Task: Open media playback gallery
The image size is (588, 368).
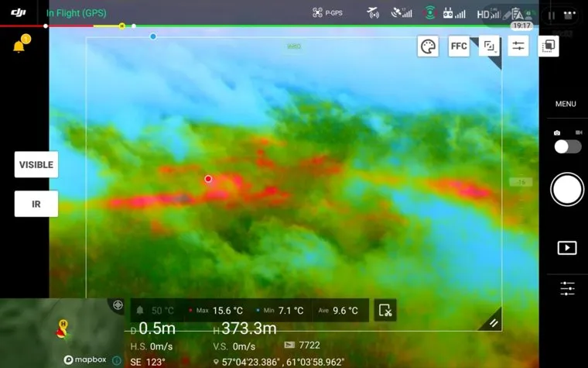Action: [x=567, y=248]
